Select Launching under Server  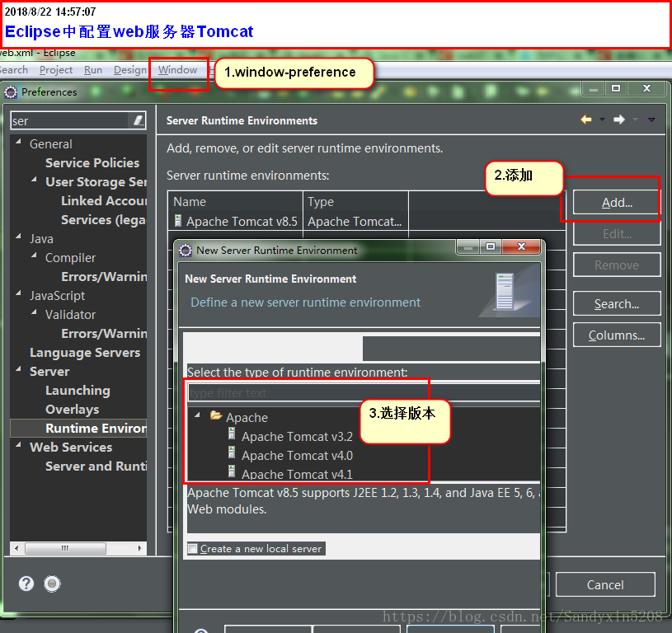[x=78, y=390]
